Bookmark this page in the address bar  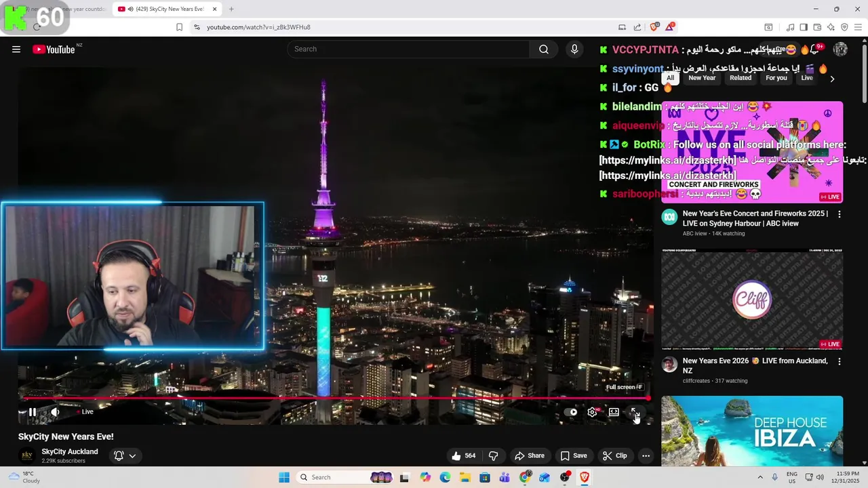pyautogui.click(x=179, y=27)
